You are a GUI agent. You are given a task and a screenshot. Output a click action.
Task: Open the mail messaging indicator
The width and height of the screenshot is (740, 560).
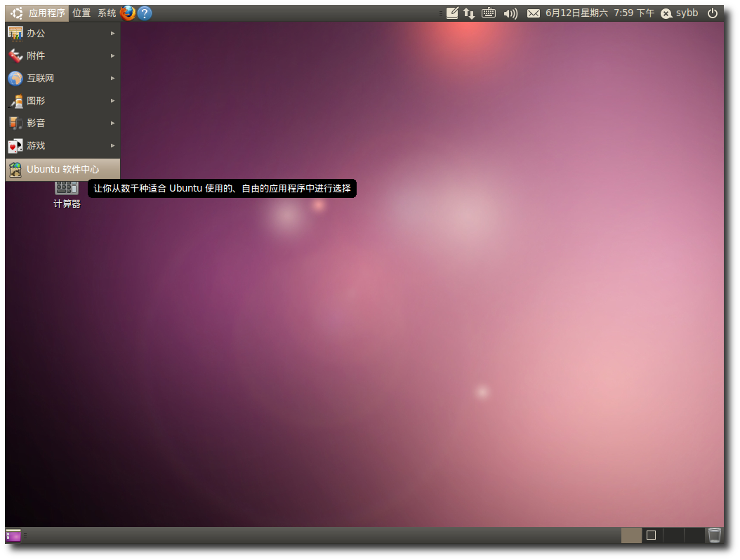(x=534, y=13)
